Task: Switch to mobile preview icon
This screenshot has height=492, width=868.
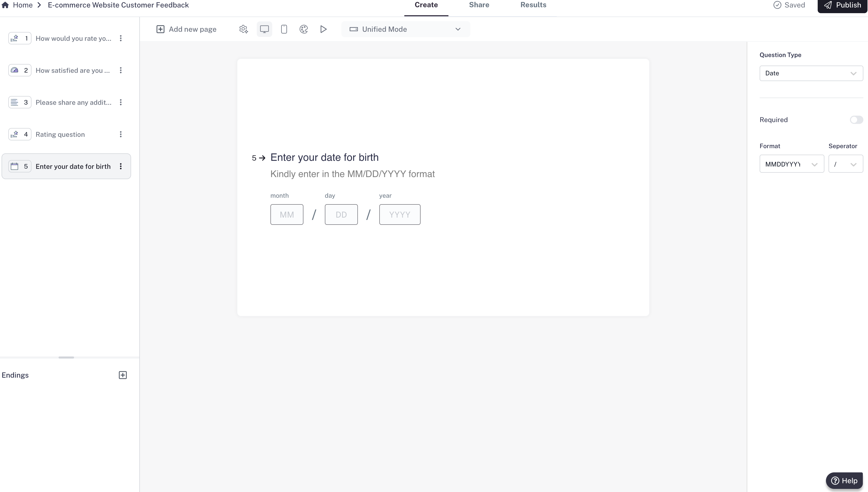Action: click(284, 29)
